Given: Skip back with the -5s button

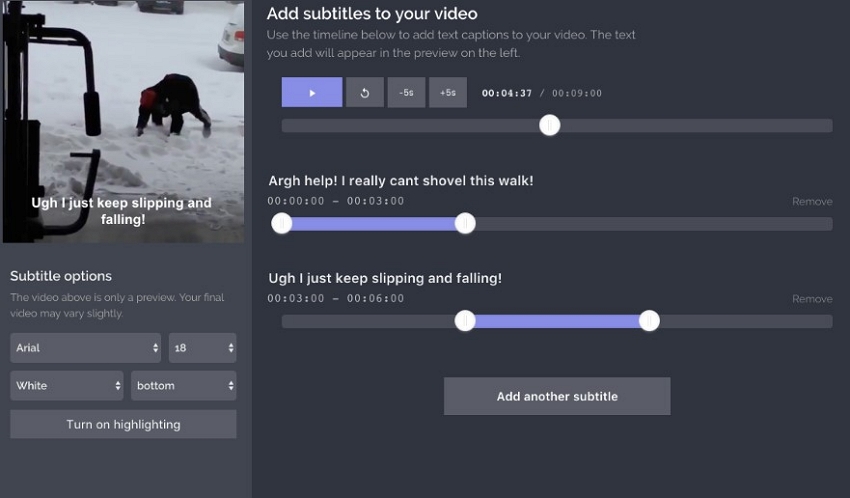Looking at the screenshot, I should click(406, 93).
